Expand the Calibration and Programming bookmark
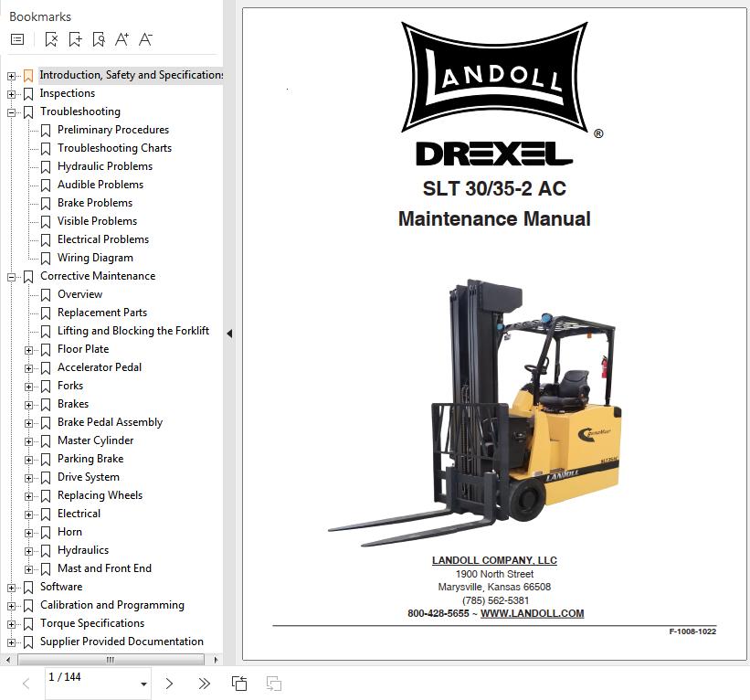The width and height of the screenshot is (750, 700). pyautogui.click(x=11, y=606)
